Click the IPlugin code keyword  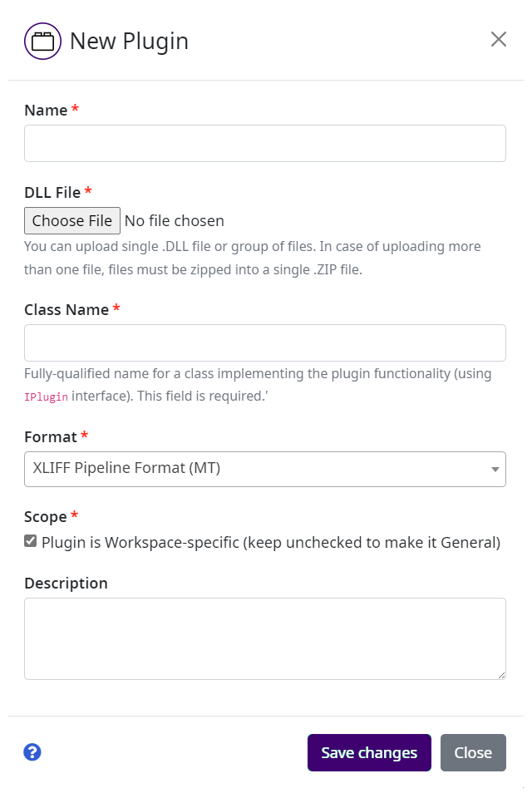46,397
